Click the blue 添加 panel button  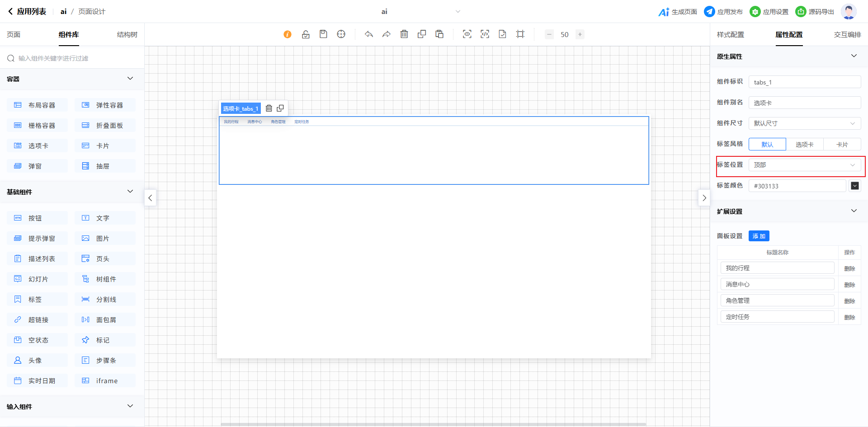pos(759,236)
